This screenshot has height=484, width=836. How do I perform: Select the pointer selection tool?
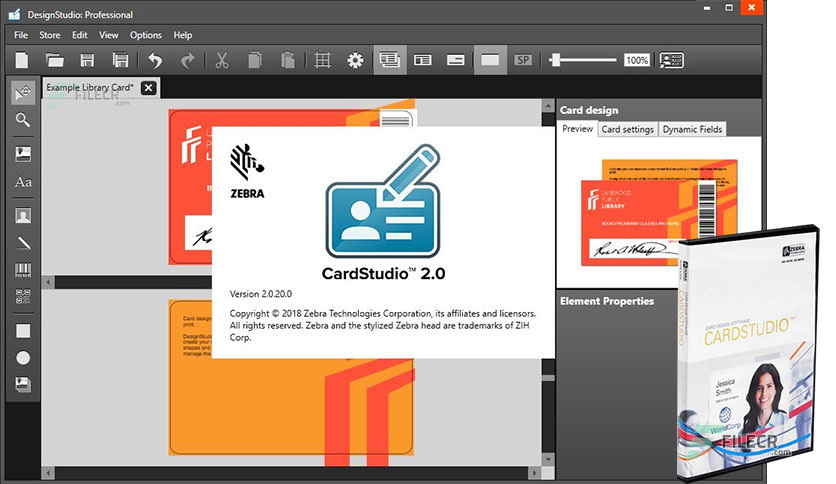point(23,93)
